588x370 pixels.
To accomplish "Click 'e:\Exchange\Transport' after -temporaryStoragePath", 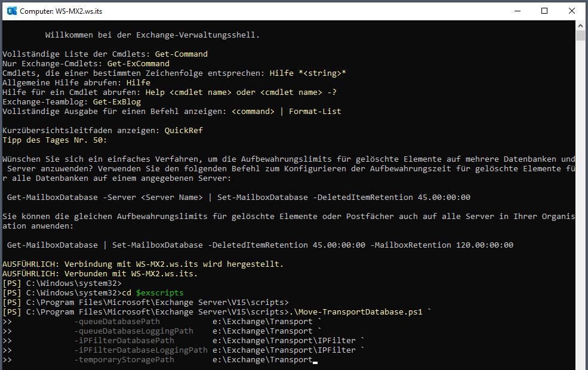I will pyautogui.click(x=263, y=359).
